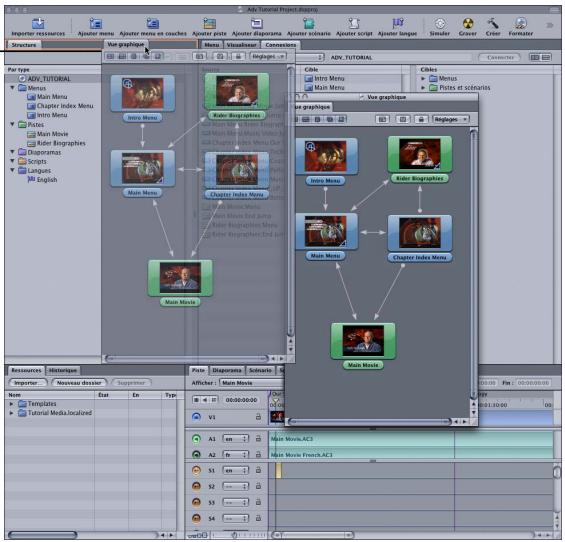Image resolution: width=565 pixels, height=542 pixels.
Task: Open the Diaporama editor tab
Action: (x=227, y=370)
